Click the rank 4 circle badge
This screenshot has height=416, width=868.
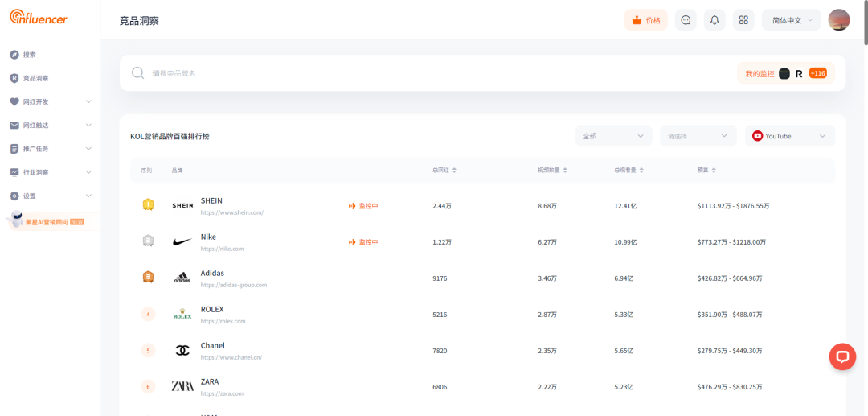point(149,314)
